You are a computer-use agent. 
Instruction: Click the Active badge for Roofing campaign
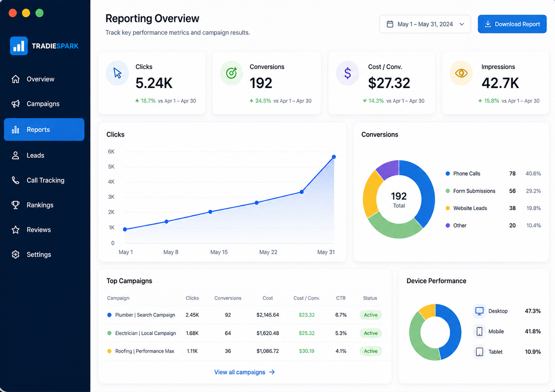[x=371, y=351]
